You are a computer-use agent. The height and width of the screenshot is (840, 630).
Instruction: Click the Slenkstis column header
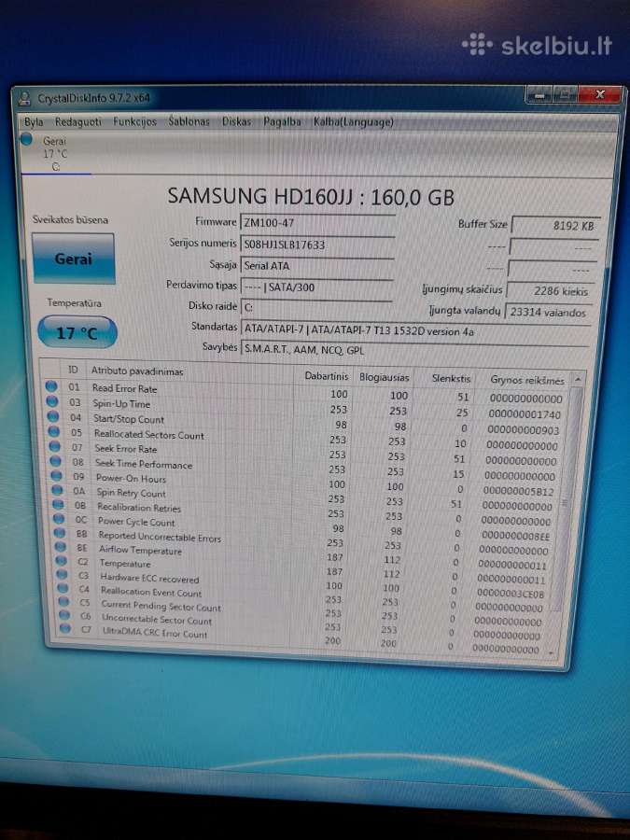coord(451,378)
